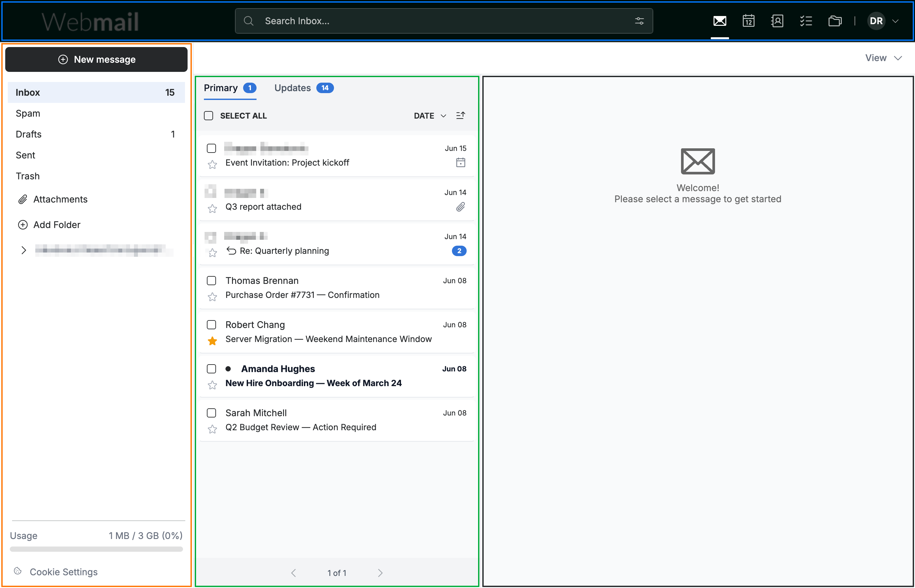Open Q2 Budget Review — Action Required email
Image resolution: width=915 pixels, height=588 pixels.
tap(337, 420)
